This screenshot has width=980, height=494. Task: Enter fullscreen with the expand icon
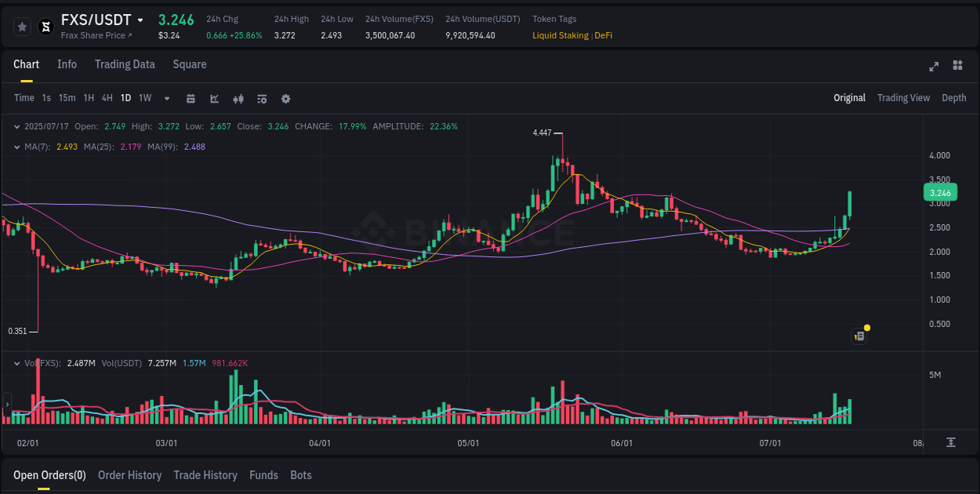[x=933, y=67]
